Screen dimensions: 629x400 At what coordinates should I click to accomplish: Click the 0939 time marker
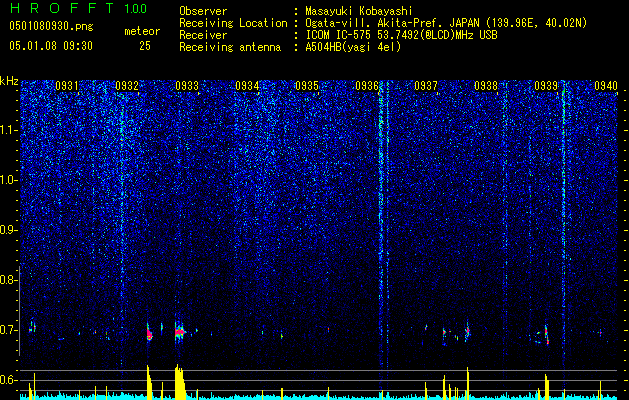[546, 86]
